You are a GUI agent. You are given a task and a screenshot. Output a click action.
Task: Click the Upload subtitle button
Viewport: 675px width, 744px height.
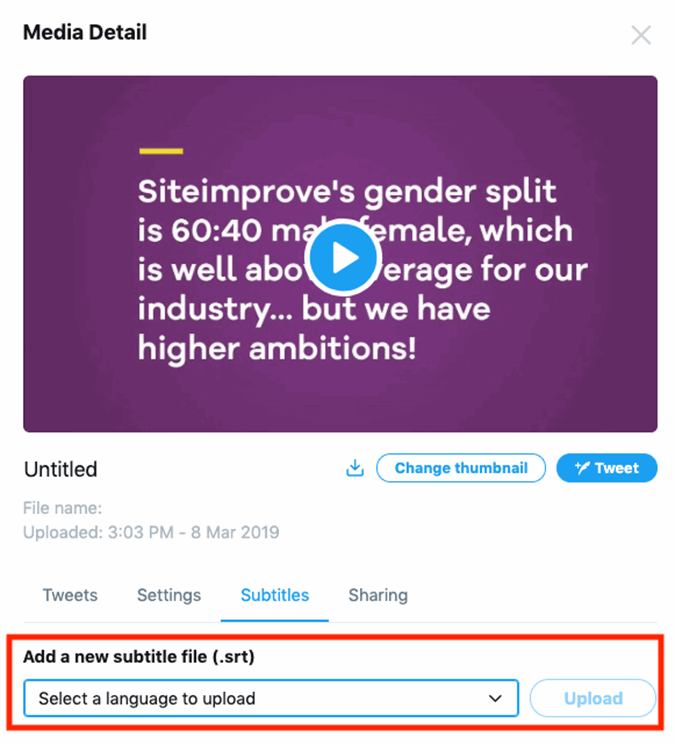tap(593, 699)
